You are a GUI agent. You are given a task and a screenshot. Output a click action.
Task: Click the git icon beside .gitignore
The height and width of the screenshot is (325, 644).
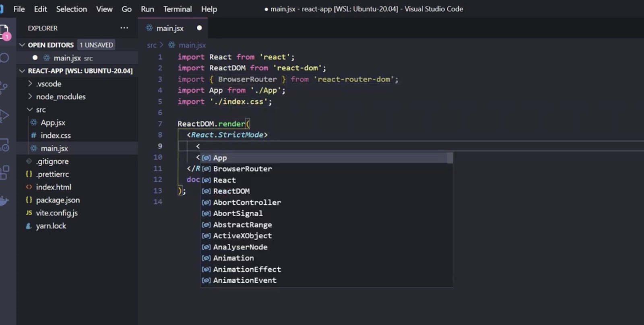click(x=29, y=161)
